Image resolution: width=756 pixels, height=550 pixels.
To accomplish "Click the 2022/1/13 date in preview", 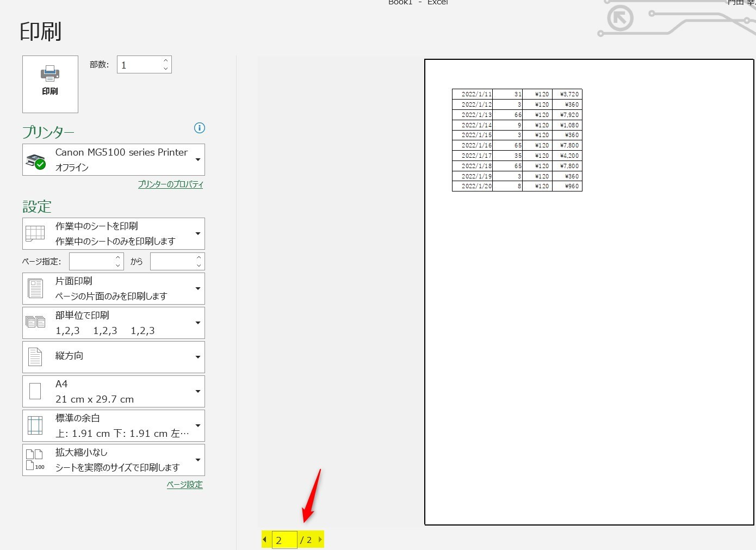I will tap(476, 115).
